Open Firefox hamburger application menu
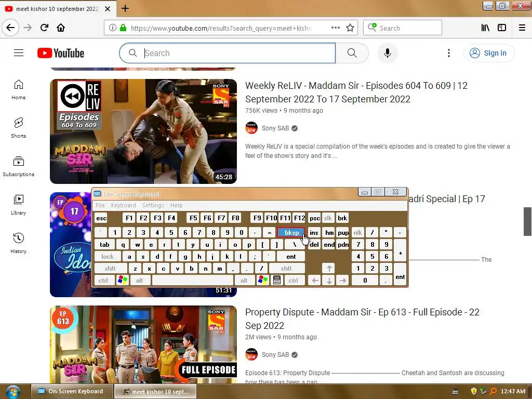532x399 pixels. pos(522,28)
